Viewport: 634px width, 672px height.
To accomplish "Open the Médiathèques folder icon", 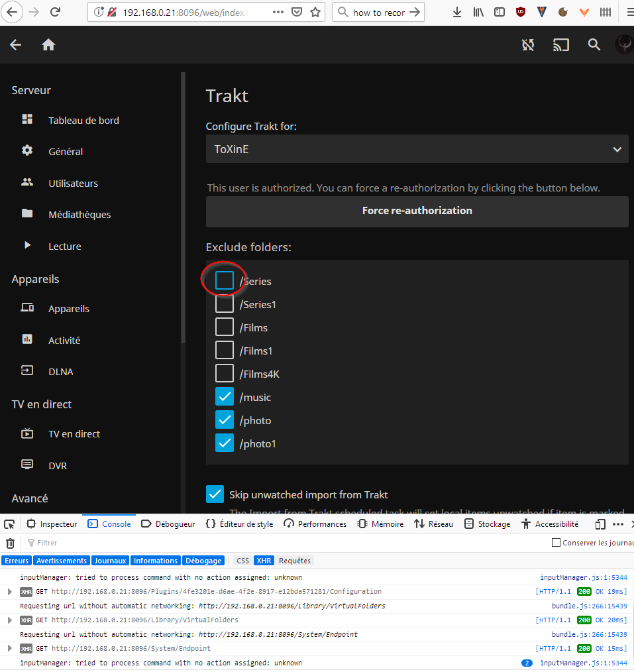I will pos(26,214).
